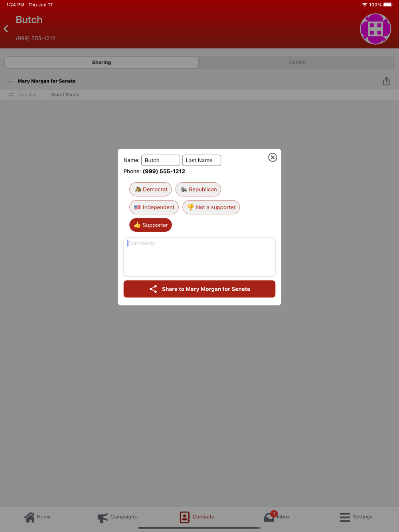
Task: Open Campaigns megaphone icon
Action: 103,517
